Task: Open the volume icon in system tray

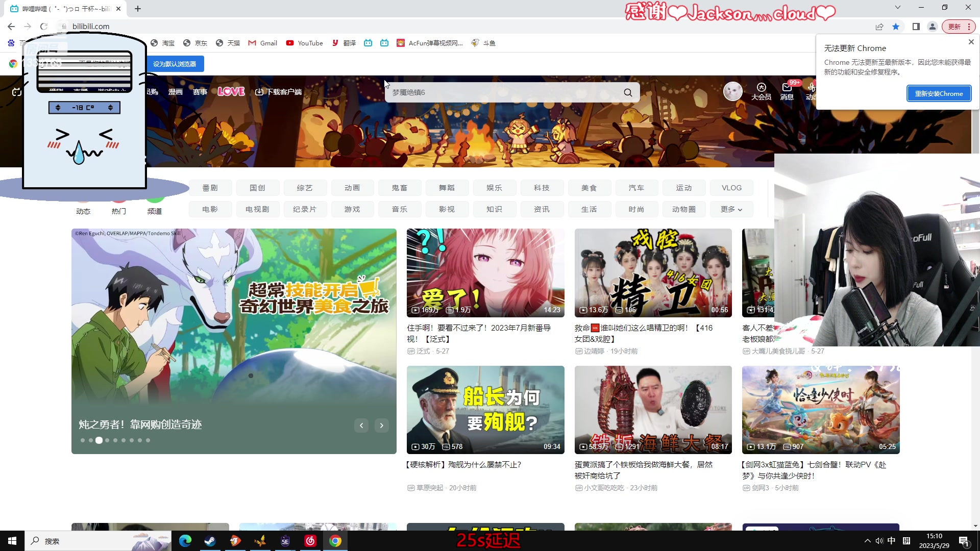Action: pyautogui.click(x=879, y=541)
